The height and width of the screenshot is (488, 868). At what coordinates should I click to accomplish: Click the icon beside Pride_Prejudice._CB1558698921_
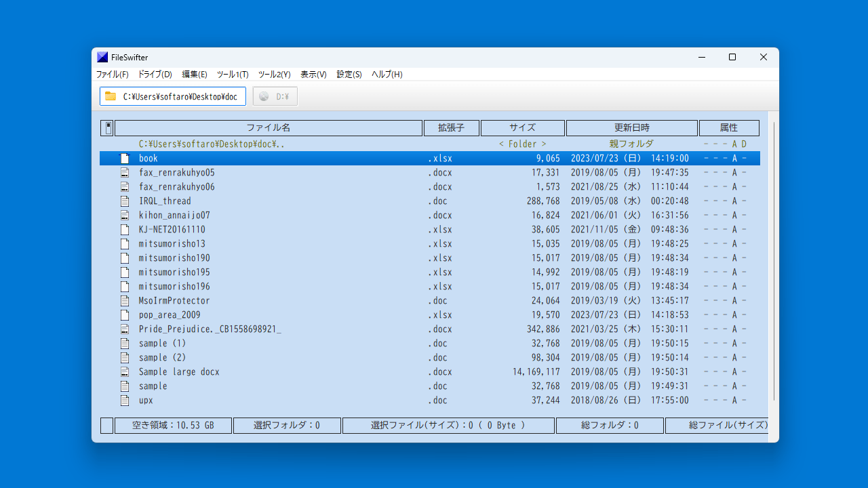click(x=124, y=329)
